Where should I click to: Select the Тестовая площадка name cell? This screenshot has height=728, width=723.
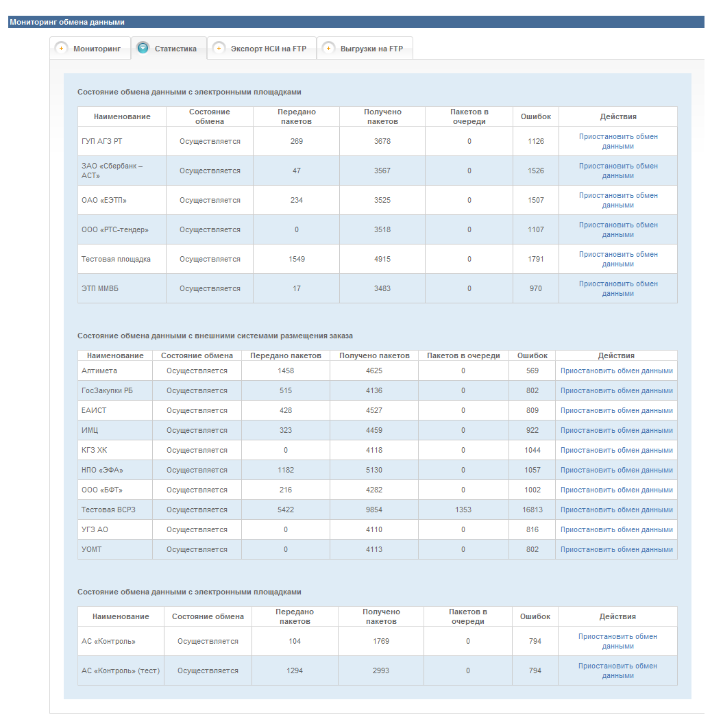point(122,259)
